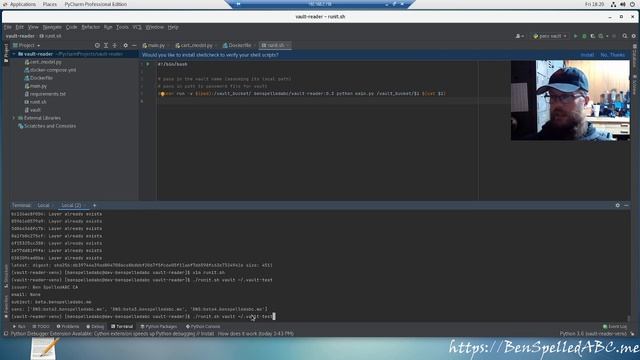Click the volume icon in system tray
The image size is (640, 360).
623,4
